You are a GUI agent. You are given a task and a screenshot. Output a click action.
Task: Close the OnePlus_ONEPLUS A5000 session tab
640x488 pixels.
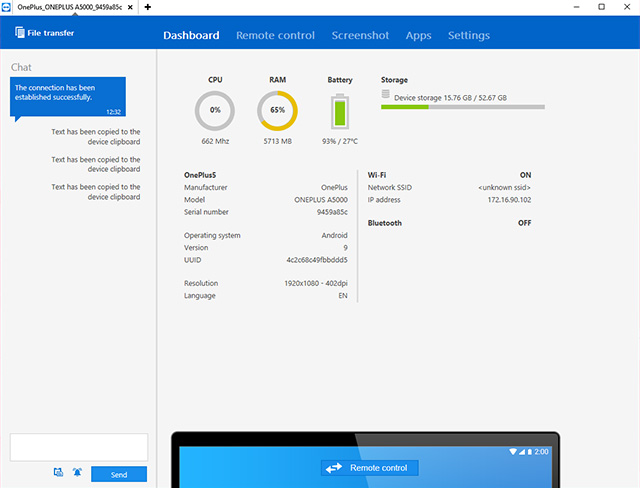[130, 7]
